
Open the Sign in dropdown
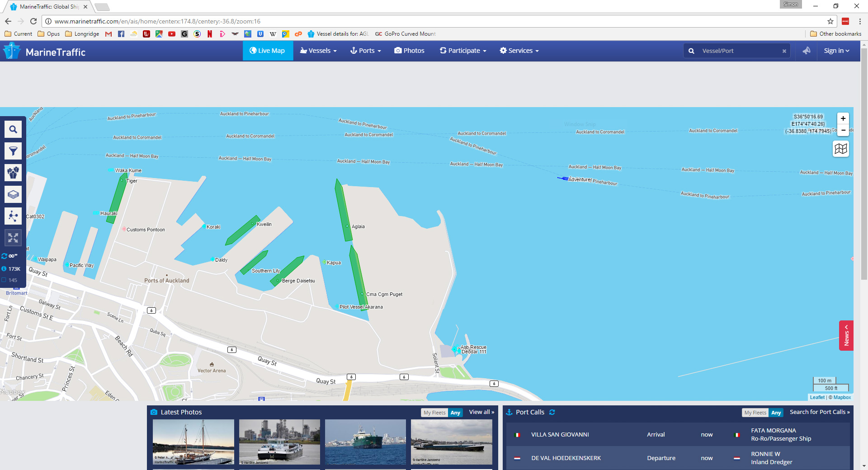(836, 51)
